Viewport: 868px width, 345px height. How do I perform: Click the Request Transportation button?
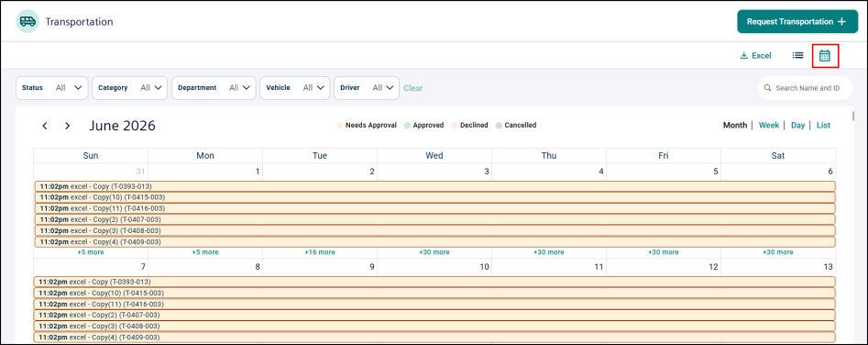(797, 22)
